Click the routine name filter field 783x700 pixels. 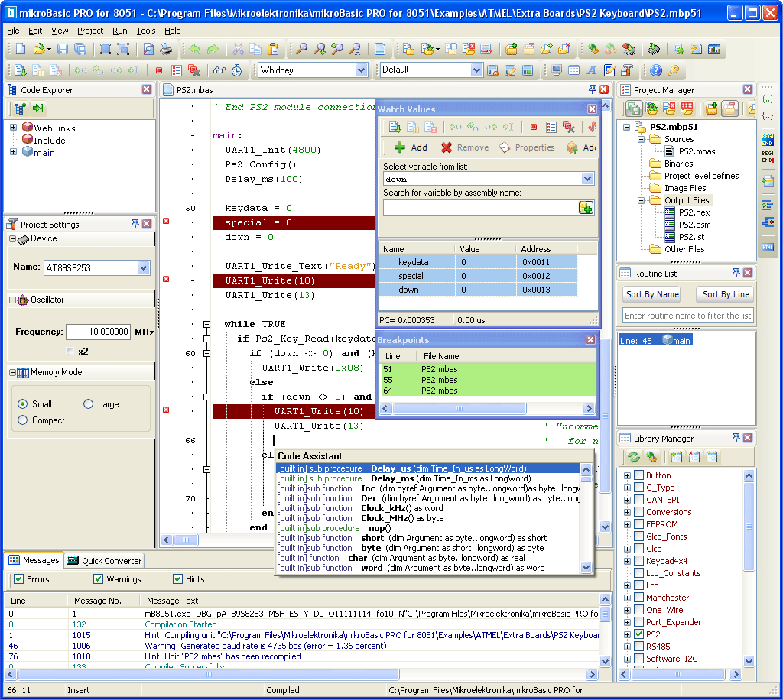688,316
